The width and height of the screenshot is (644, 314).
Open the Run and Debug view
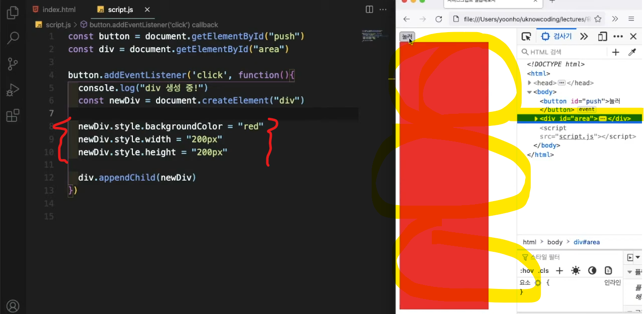coord(13,90)
